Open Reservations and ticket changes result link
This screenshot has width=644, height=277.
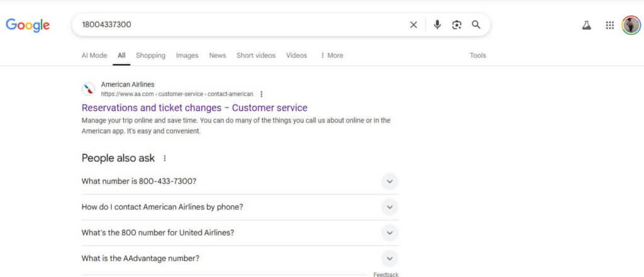[194, 108]
